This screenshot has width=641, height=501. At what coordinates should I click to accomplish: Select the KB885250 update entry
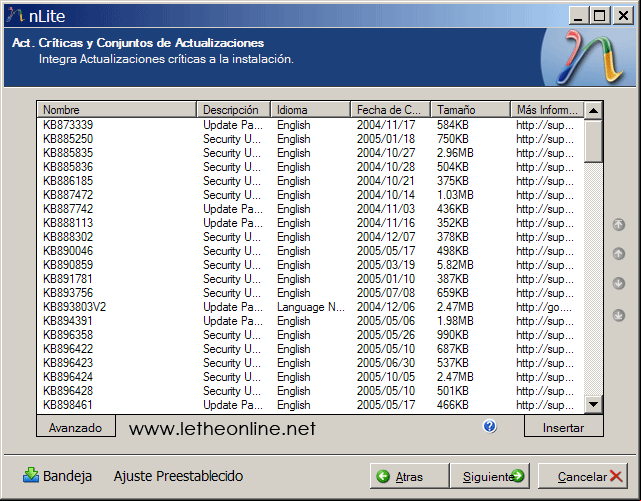click(x=311, y=139)
